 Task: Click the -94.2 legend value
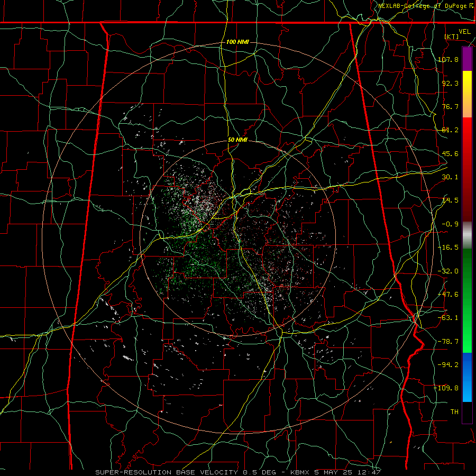point(448,364)
